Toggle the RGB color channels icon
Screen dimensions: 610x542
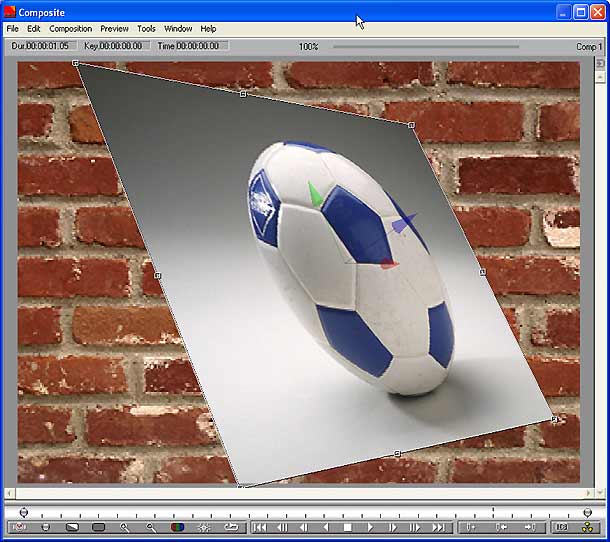178,527
